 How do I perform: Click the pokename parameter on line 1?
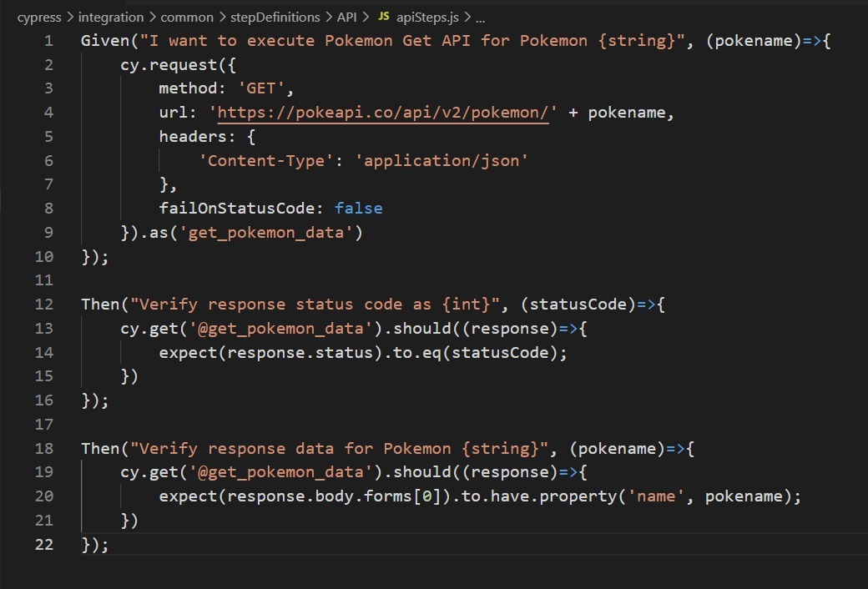(754, 40)
